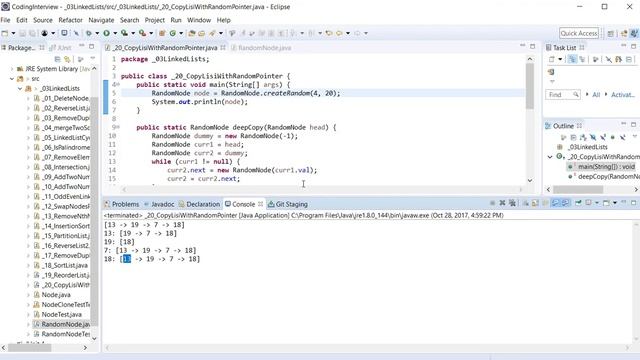
Task: Open the Refactor menu
Action: click(x=70, y=20)
